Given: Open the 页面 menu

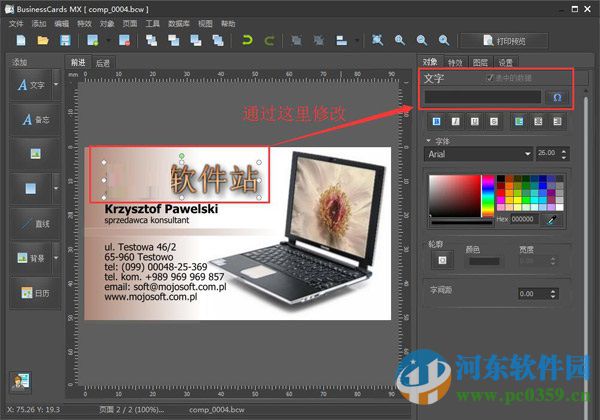Looking at the screenshot, I should [x=130, y=24].
